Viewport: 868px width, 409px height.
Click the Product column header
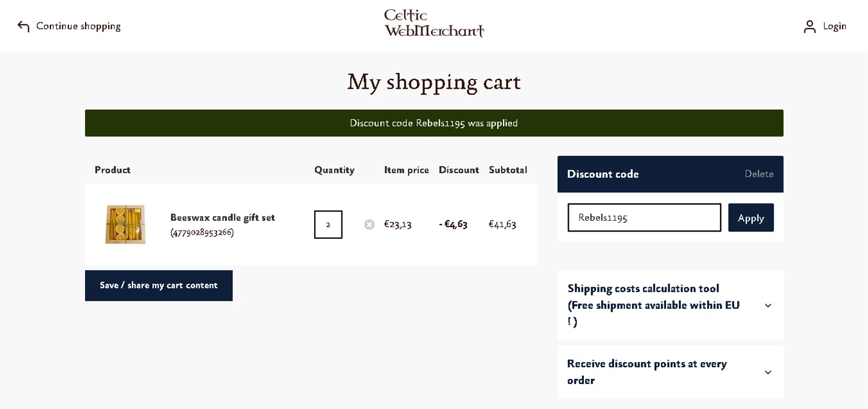[113, 170]
